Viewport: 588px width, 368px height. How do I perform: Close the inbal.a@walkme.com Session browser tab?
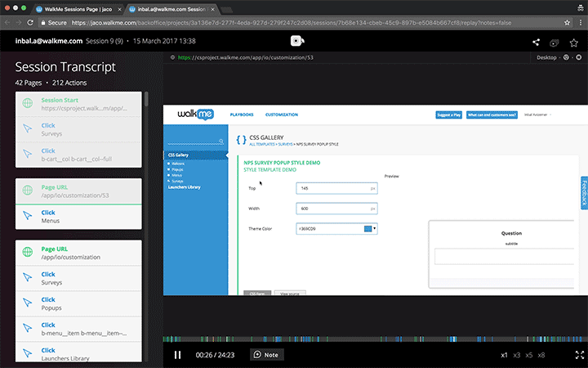pos(212,9)
